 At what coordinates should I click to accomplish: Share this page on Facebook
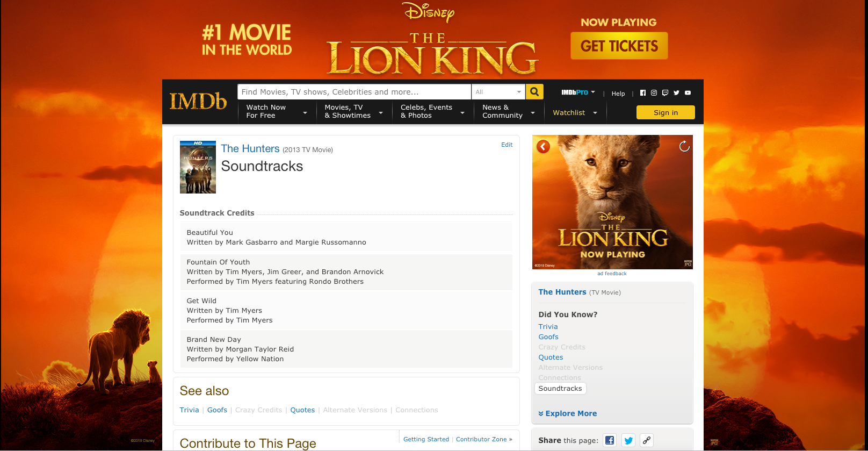tap(610, 440)
